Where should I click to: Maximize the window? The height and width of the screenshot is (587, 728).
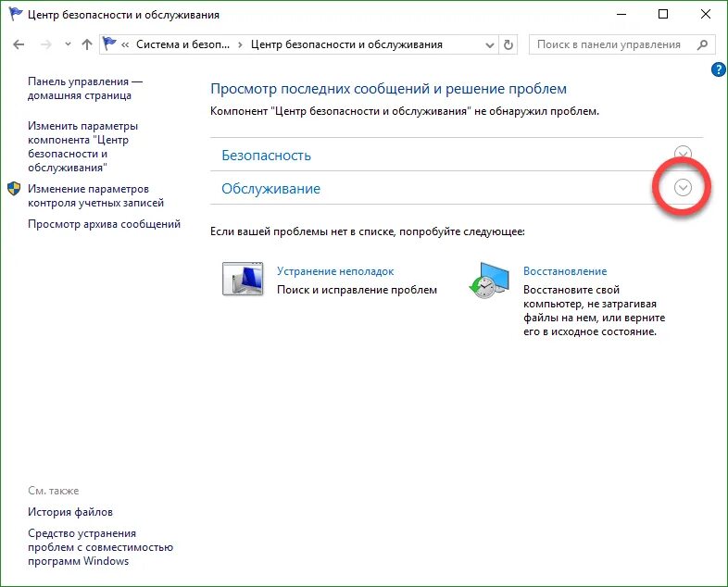click(663, 15)
